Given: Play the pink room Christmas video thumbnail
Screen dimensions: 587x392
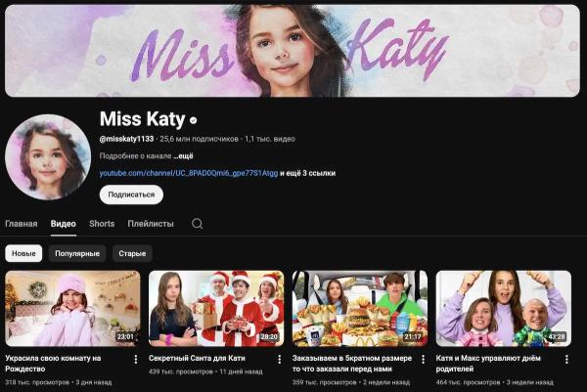Looking at the screenshot, I should [72, 308].
